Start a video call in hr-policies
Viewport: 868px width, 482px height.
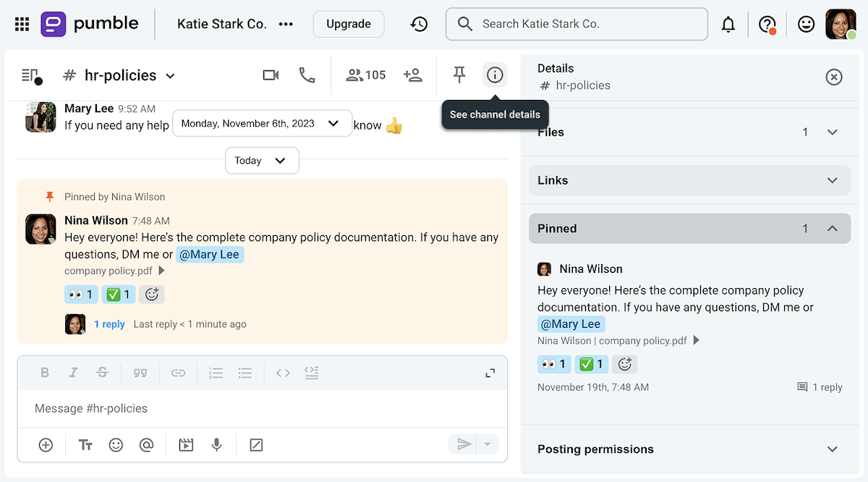271,75
